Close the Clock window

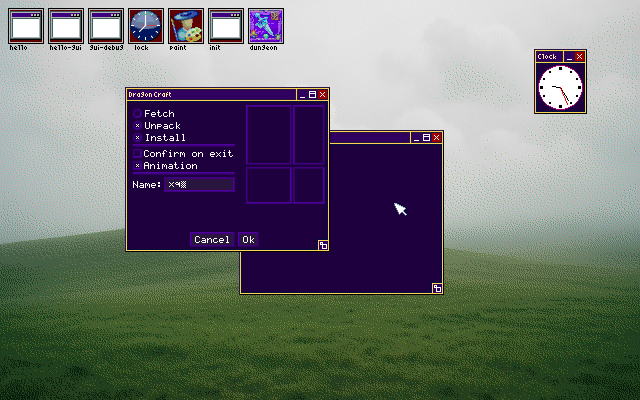pos(579,57)
